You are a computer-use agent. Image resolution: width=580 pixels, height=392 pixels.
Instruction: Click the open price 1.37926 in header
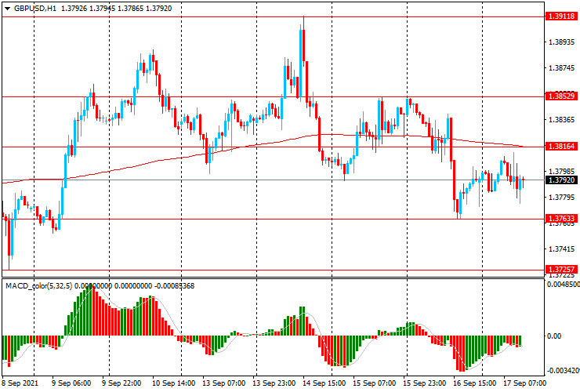coord(74,8)
